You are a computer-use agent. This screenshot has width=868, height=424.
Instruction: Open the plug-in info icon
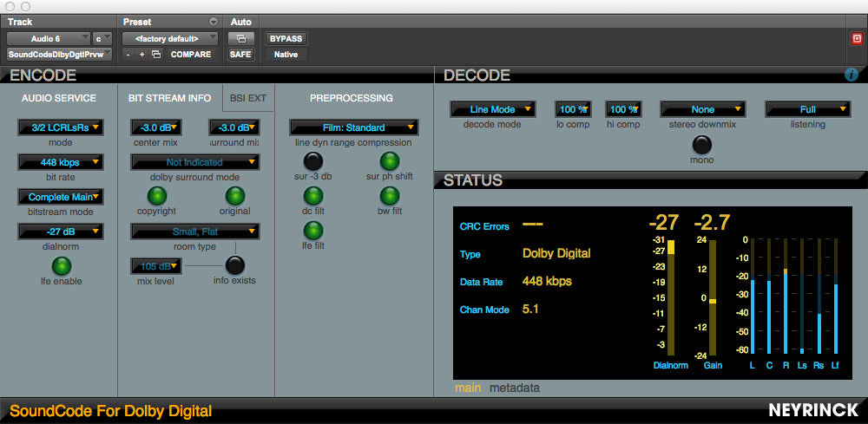click(852, 75)
